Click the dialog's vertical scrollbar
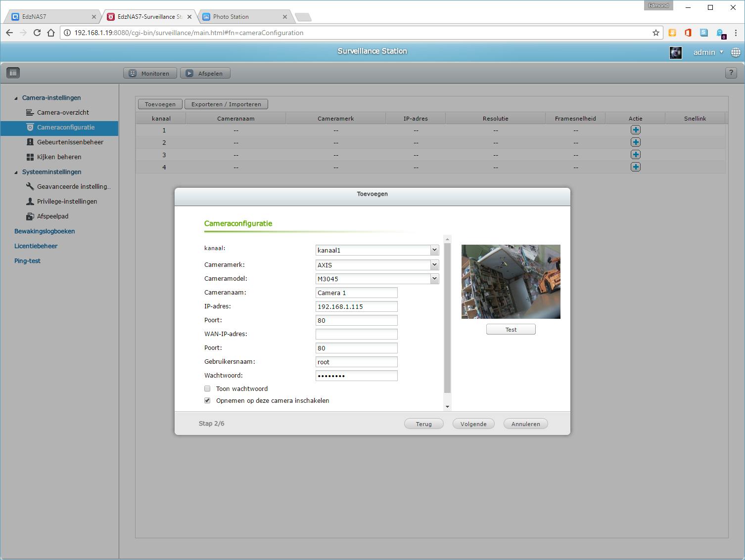 (x=448, y=316)
